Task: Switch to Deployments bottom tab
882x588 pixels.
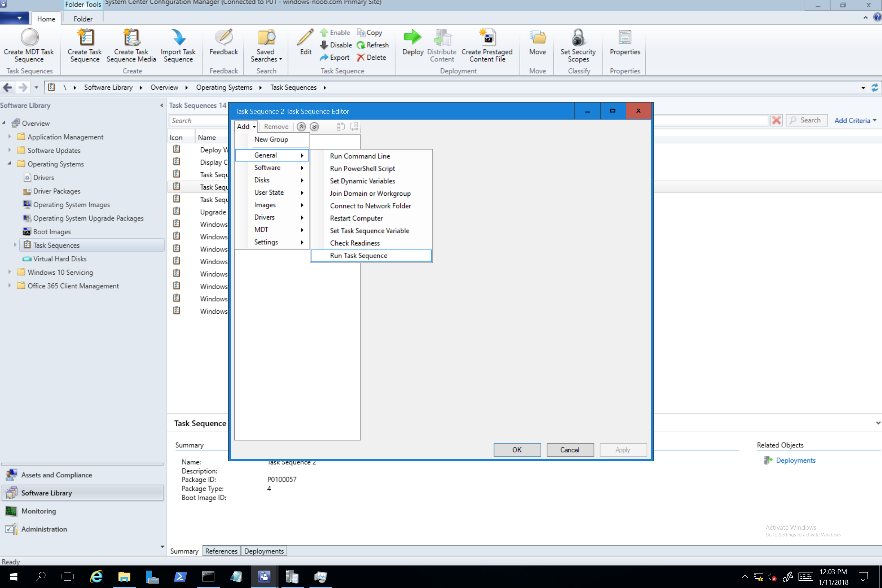Action: (x=264, y=551)
